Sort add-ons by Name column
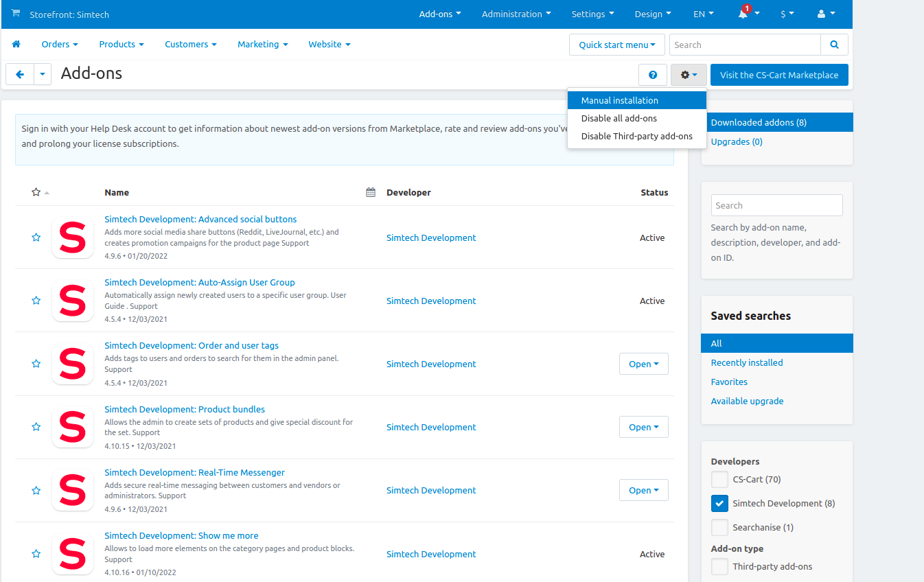Screen dimensions: 924x582 click(x=117, y=192)
